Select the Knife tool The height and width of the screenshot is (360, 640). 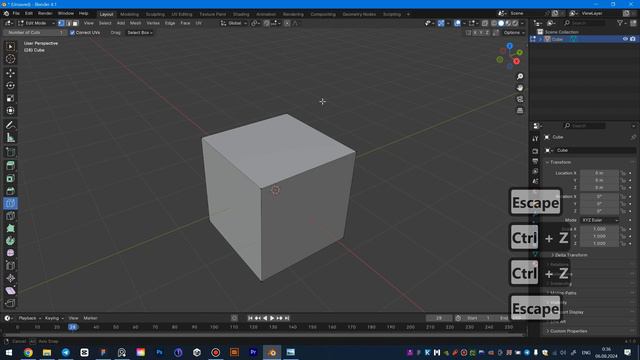(x=11, y=216)
